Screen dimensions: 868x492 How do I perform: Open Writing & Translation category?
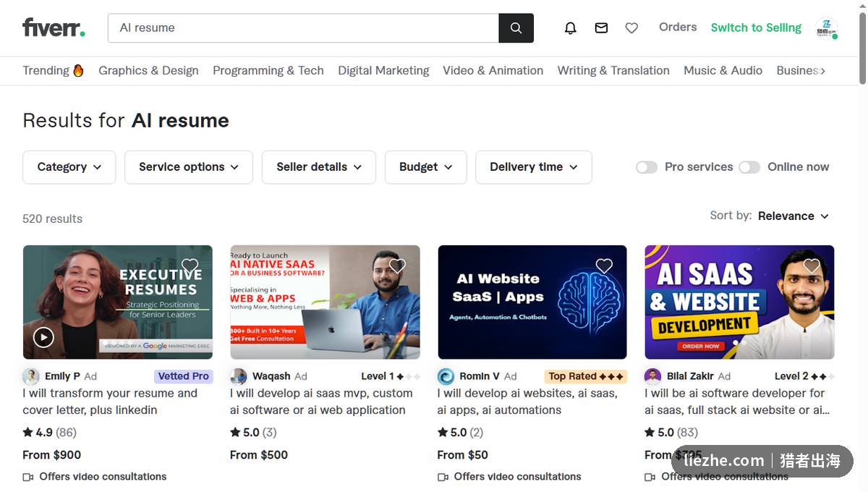[x=613, y=70]
